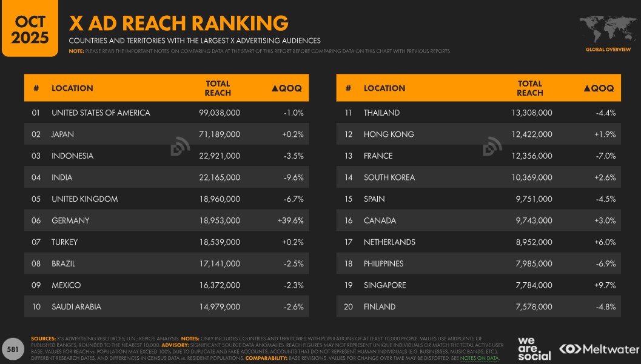Image resolution: width=641 pixels, height=364 pixels.
Task: Click the Location header above Thailand
Action: (x=384, y=88)
